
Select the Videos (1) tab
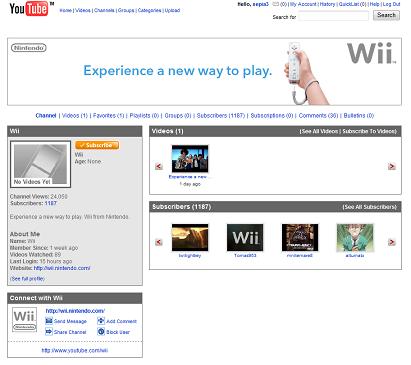tap(75, 116)
